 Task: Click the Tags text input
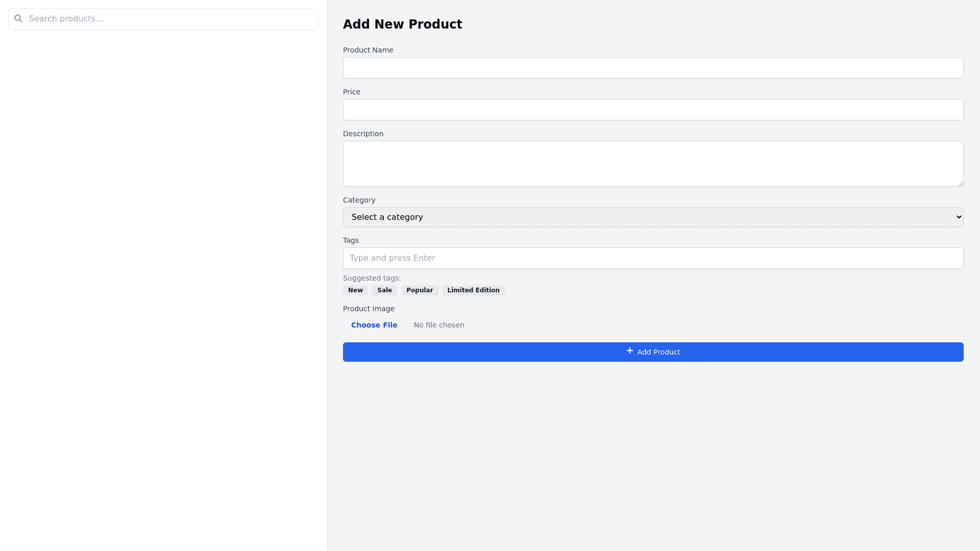point(653,258)
